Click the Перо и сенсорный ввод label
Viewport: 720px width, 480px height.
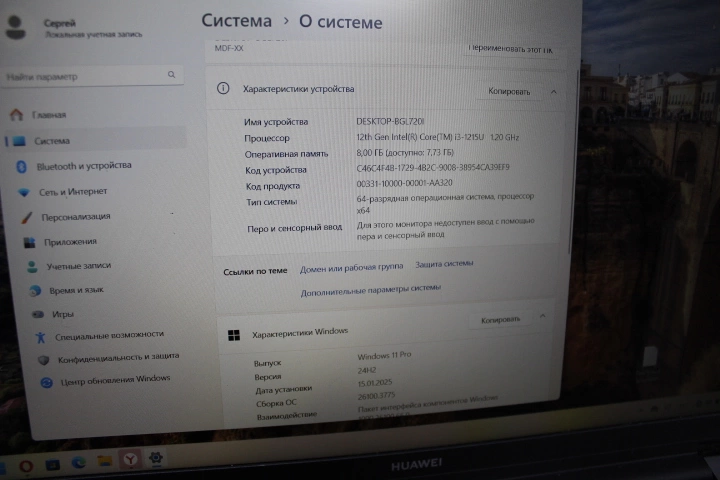pyautogui.click(x=294, y=228)
